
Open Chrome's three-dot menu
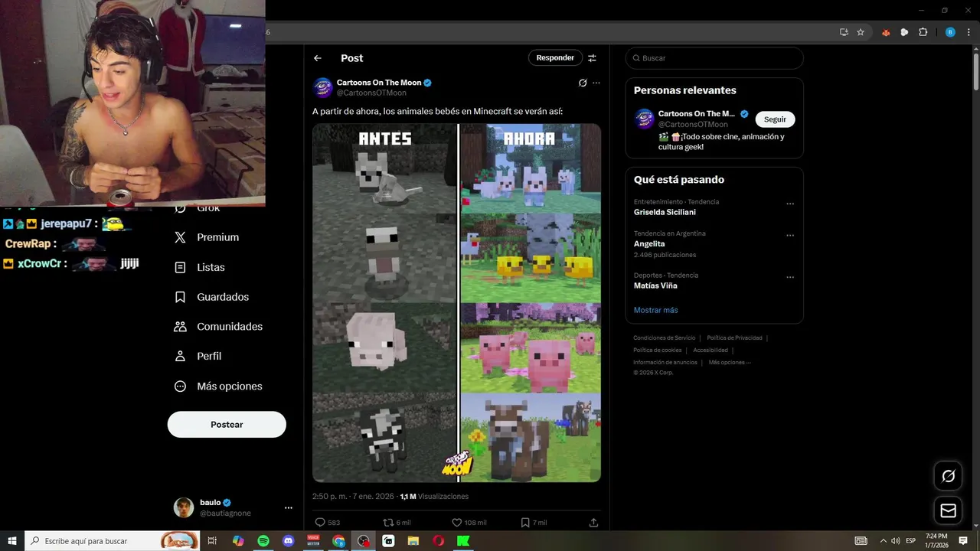(967, 32)
